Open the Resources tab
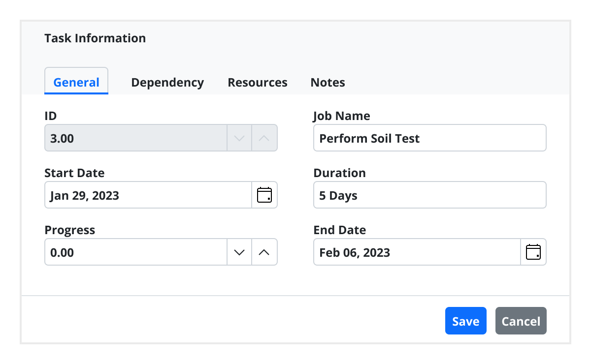 point(257,82)
